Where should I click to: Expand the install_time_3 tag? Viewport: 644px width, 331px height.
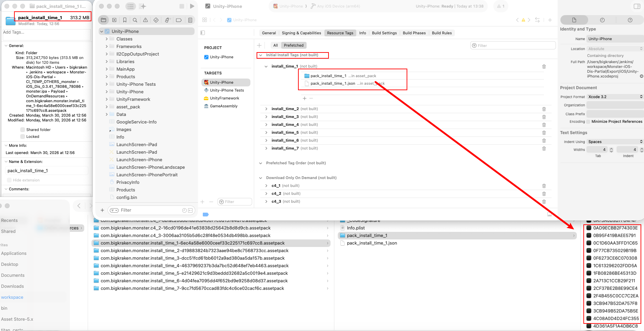tap(266, 117)
